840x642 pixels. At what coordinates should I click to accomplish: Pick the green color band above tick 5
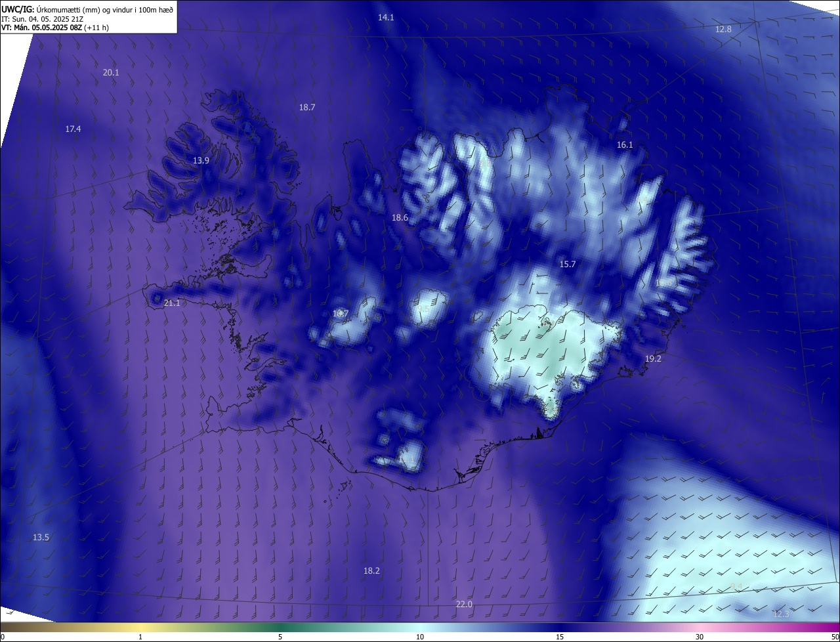click(x=280, y=627)
